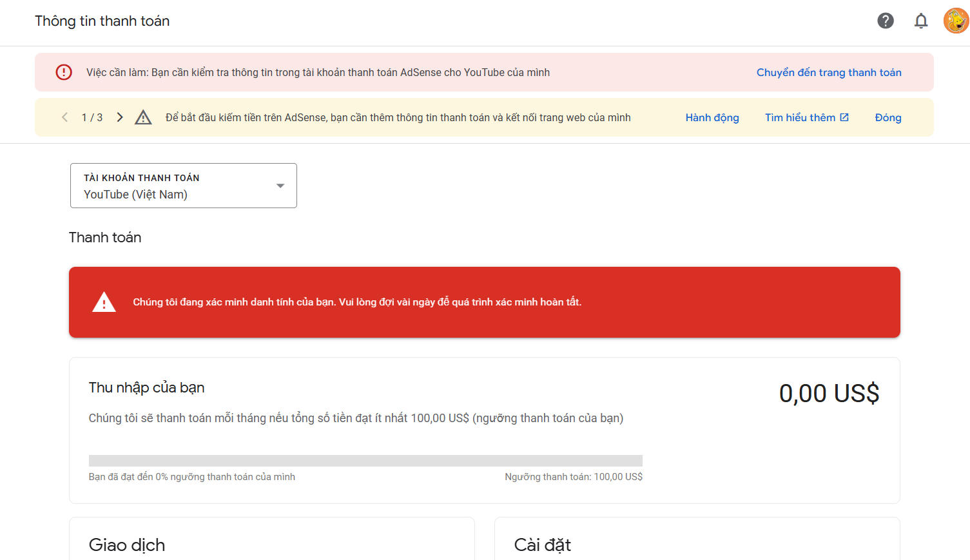
Task: Click the dropdown arrow in payment account box
Action: 280,186
